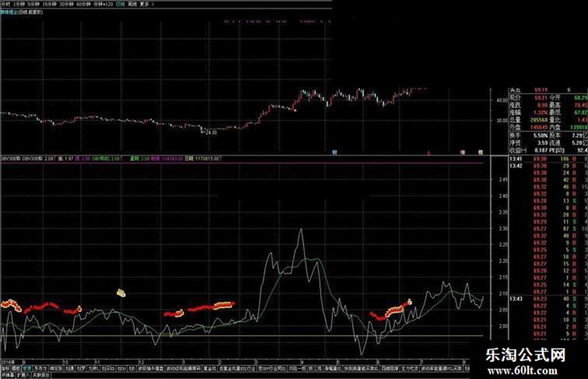Select the 60分钟 period tab
The image size is (588, 379).
pos(83,4)
